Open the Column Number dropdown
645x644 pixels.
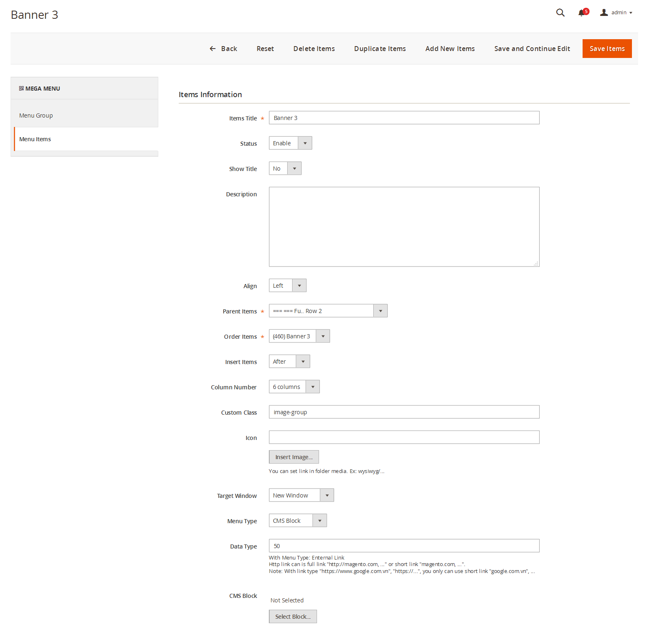(294, 387)
